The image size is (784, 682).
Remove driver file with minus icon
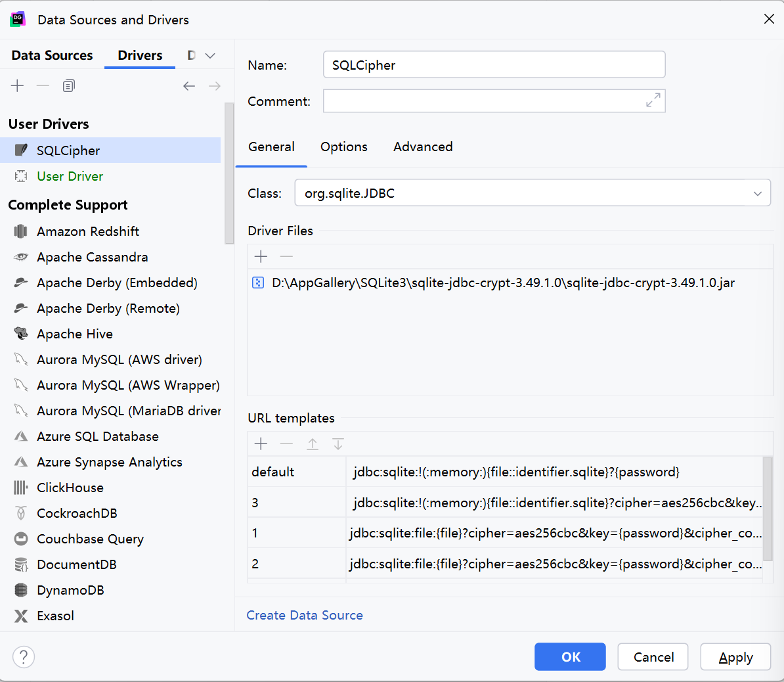point(286,257)
